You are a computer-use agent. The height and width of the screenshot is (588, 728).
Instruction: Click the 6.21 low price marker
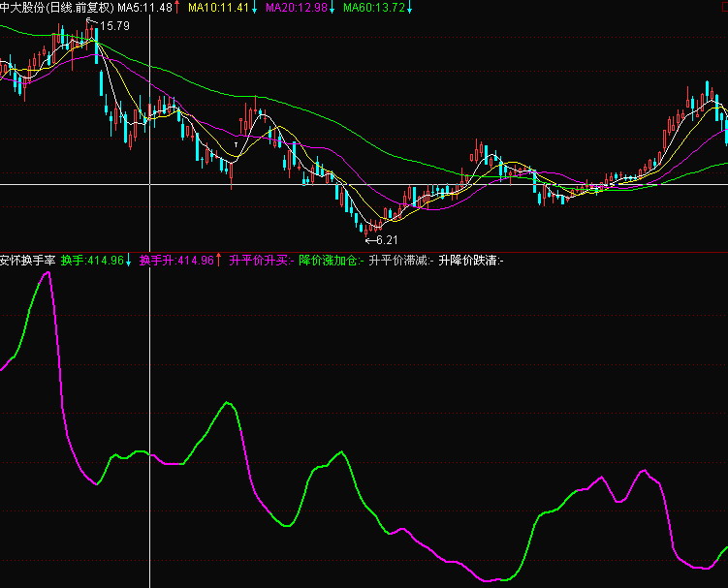[x=387, y=240]
